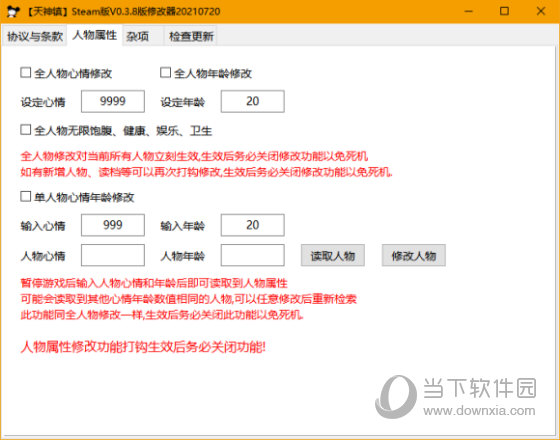Viewport: 560px width, 440px height.
Task: Click the empty 人物年龄 input box
Action: pos(252,255)
